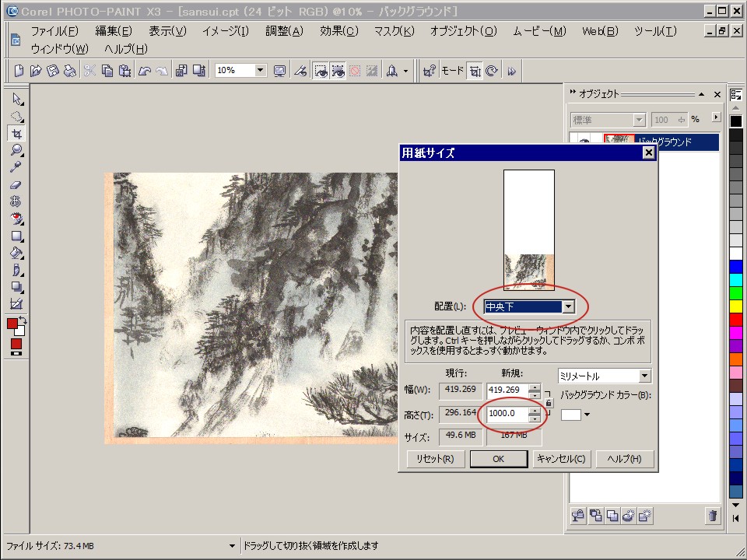Choose the Fill bucket tool
This screenshot has width=747, height=560.
[x=16, y=253]
